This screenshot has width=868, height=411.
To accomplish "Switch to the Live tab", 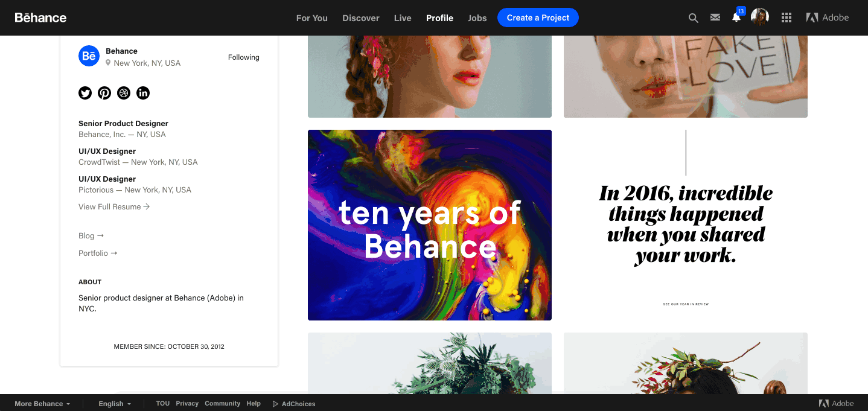I will (x=403, y=18).
